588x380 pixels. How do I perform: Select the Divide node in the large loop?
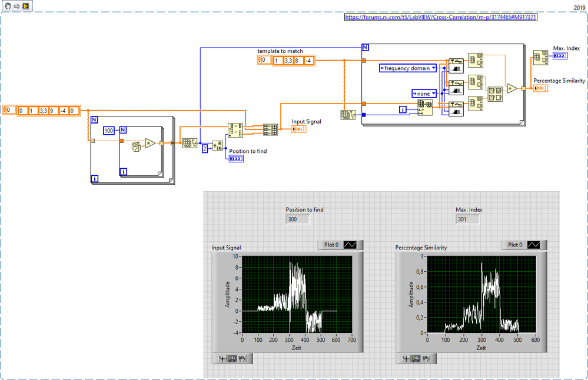tap(512, 88)
